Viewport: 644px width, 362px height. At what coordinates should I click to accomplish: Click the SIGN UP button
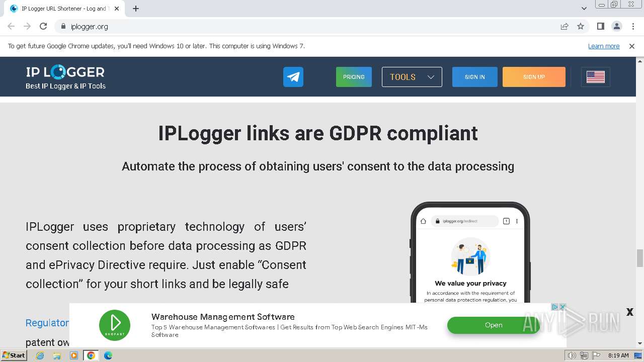[x=534, y=77]
